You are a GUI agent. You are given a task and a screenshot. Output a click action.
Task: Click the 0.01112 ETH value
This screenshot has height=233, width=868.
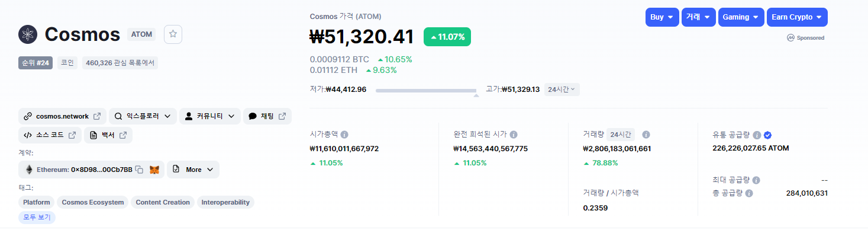pyautogui.click(x=334, y=70)
